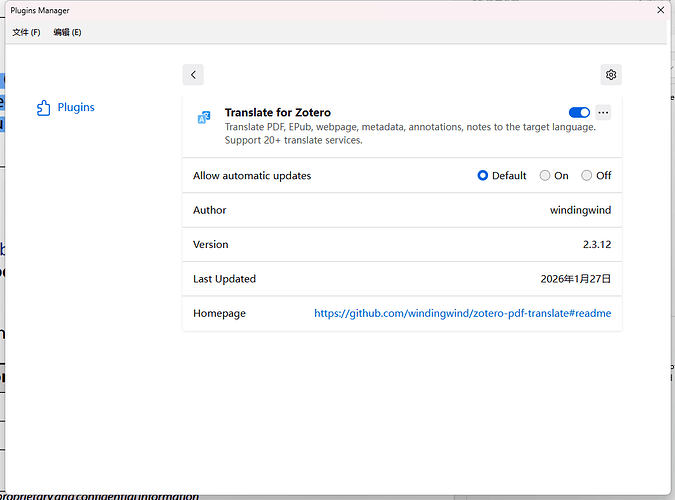The width and height of the screenshot is (675, 500).
Task: Click the Plugins Manager title bar
Action: 300,10
